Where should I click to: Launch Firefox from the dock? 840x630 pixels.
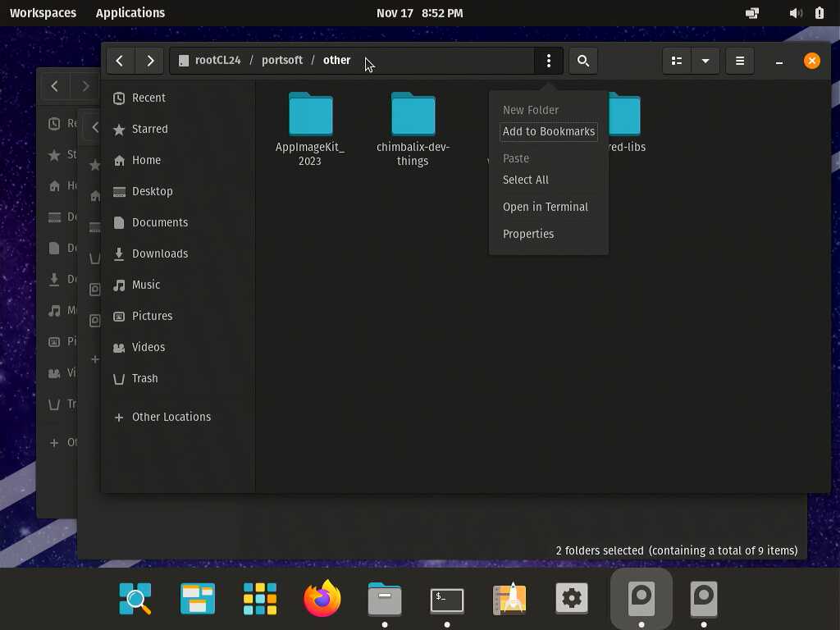(x=322, y=599)
